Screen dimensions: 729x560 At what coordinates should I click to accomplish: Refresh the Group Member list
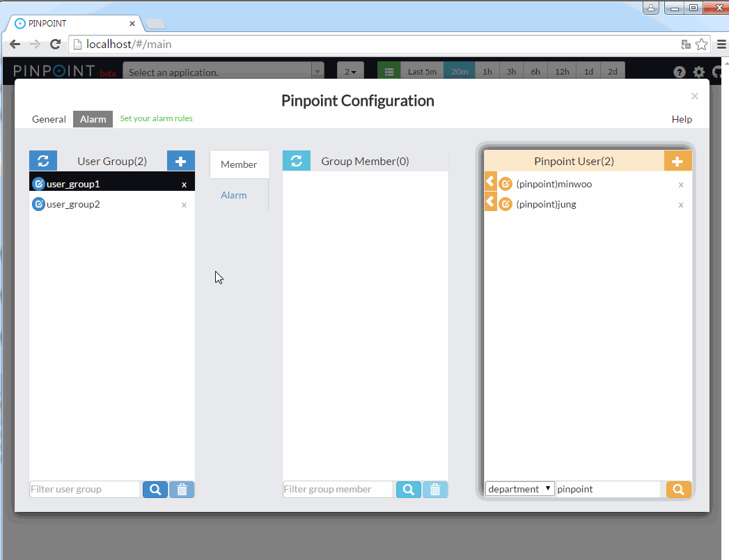pos(297,161)
